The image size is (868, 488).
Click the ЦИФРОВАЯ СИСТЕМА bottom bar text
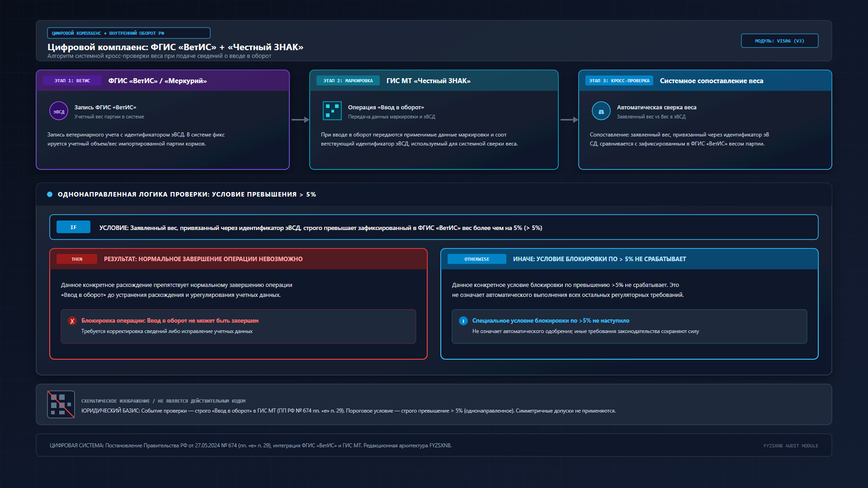pos(251,446)
